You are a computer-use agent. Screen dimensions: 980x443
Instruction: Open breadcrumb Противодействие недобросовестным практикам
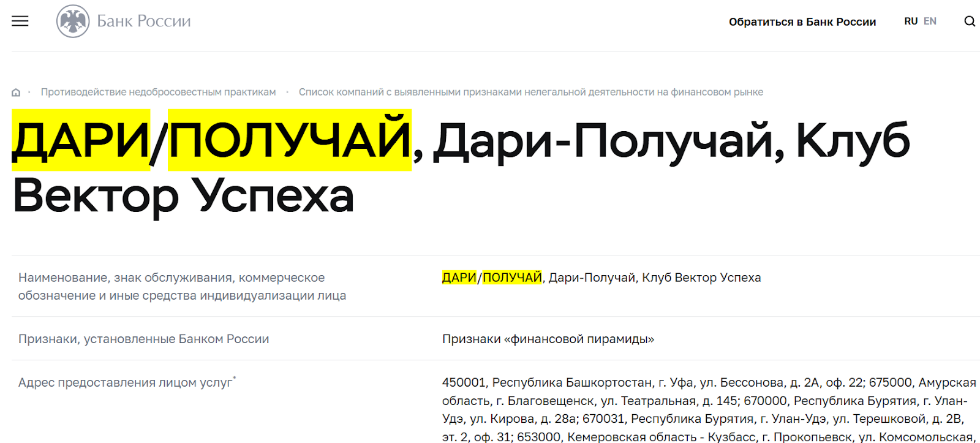(158, 92)
